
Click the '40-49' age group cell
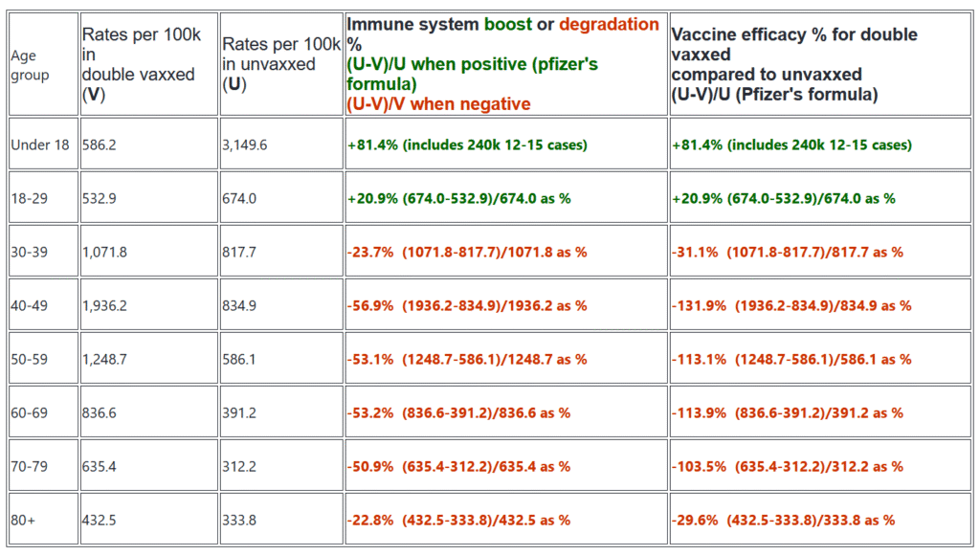(x=43, y=305)
